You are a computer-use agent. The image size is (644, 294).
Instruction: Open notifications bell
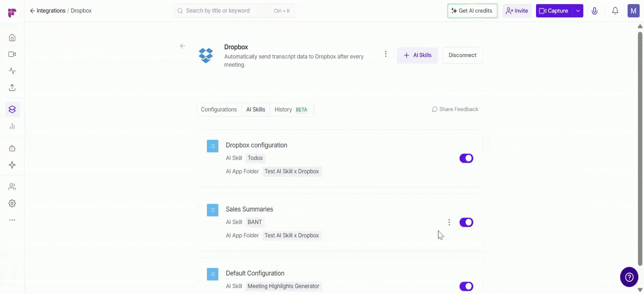[615, 11]
